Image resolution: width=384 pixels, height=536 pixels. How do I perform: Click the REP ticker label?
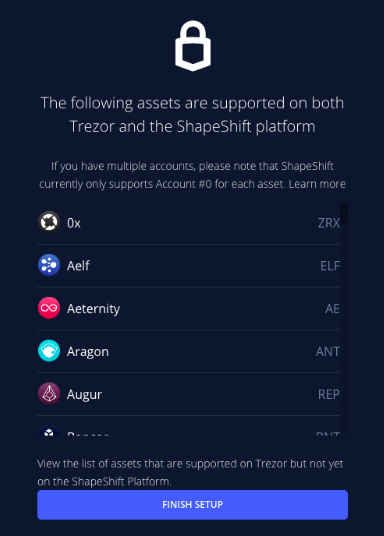[329, 394]
